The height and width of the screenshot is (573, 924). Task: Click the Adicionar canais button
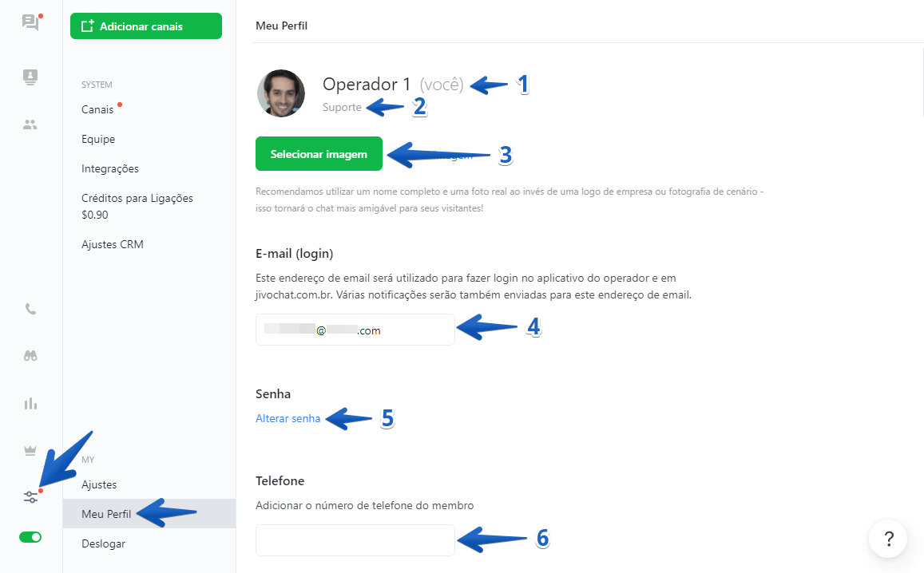click(x=145, y=26)
